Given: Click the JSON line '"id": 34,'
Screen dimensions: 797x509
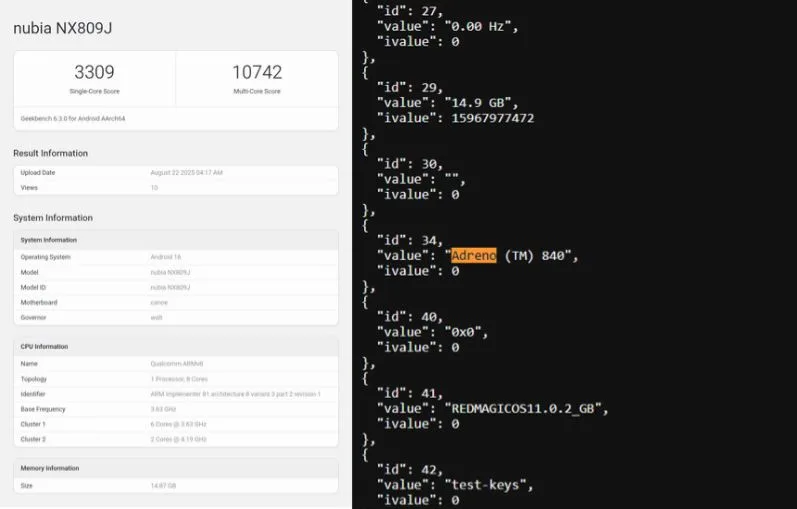Looking at the screenshot, I should tap(410, 240).
